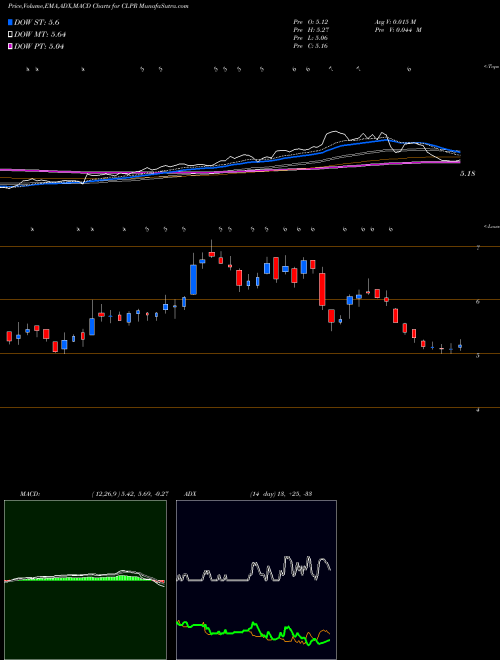The height and width of the screenshot is (660, 500).
Task: Click the longest red candlestick in the price chart
Action: (x=322, y=289)
